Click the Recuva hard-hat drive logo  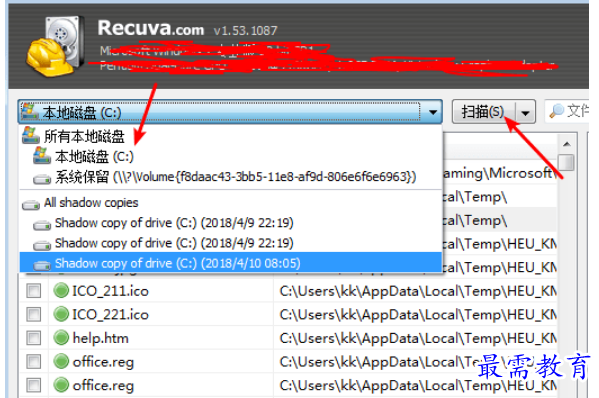click(x=55, y=45)
